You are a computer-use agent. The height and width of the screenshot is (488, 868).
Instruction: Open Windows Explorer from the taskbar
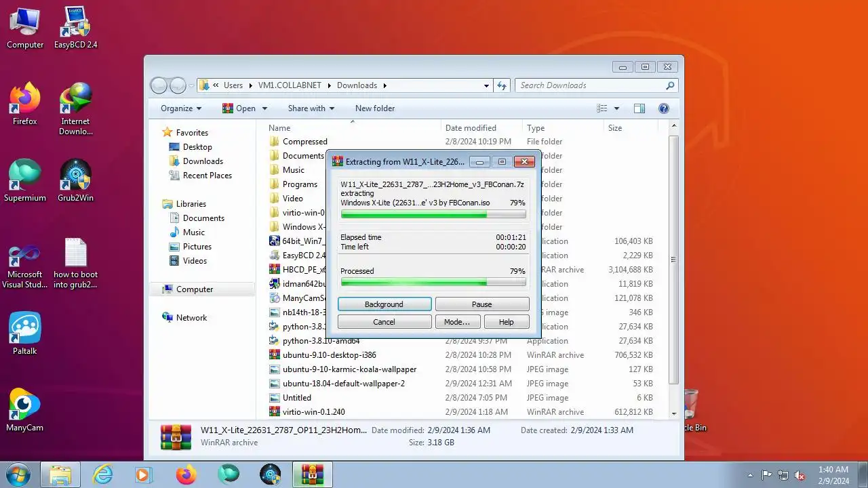[x=60, y=474]
